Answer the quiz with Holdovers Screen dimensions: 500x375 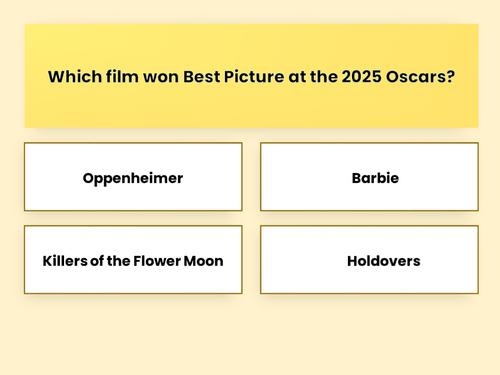tap(369, 259)
